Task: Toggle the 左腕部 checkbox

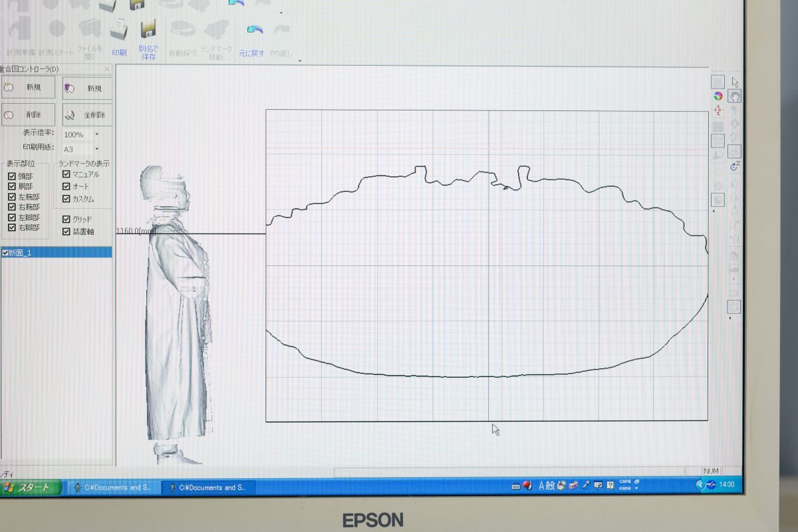Action: [11, 197]
